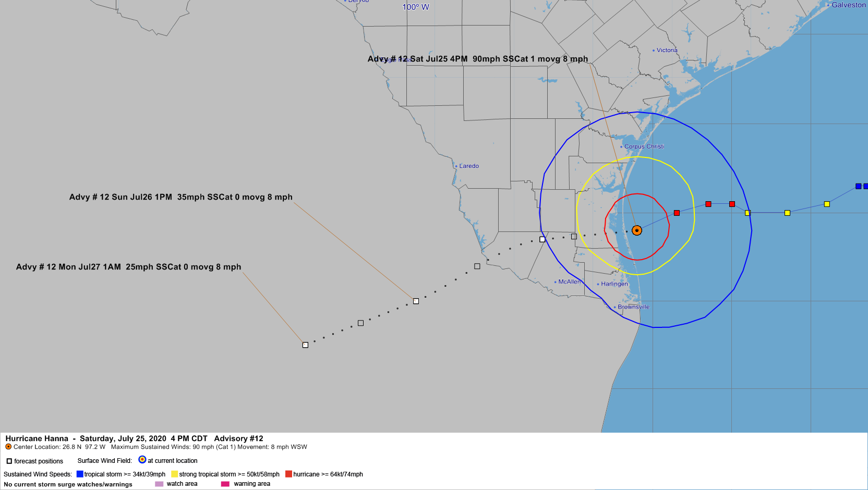This screenshot has height=490, width=868.
Task: Select the Brownsville city label
Action: tap(633, 307)
